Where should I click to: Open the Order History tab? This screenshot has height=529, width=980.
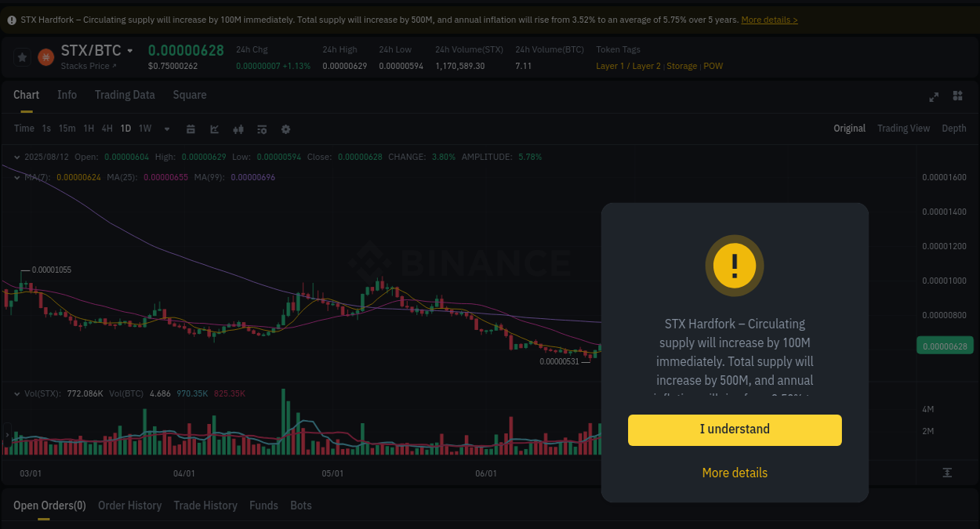[129, 505]
